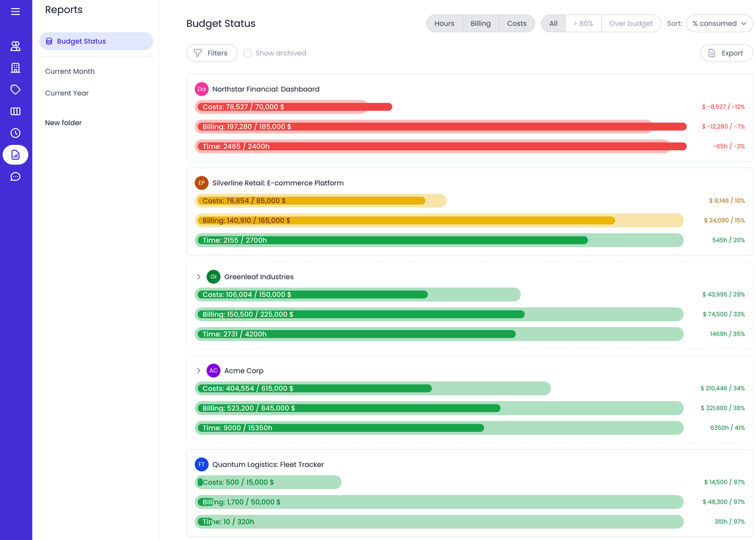Open Greenleaf Industries client name
The image size is (756, 540).
[259, 277]
